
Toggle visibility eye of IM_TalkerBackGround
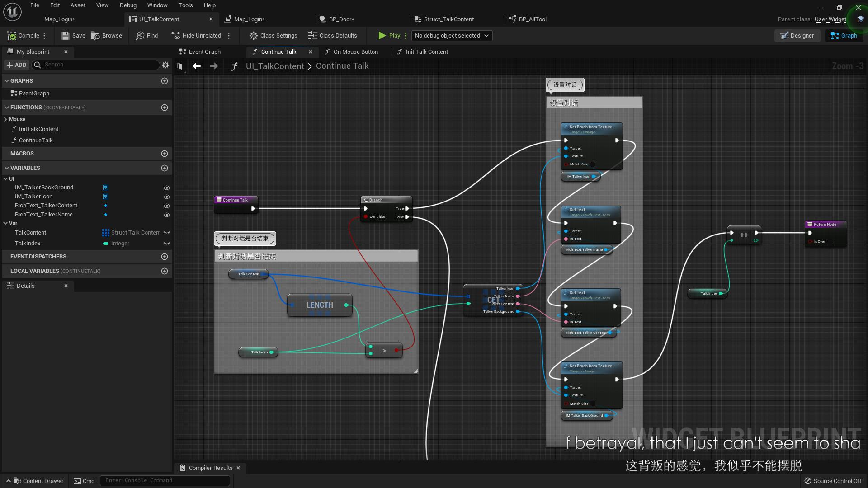(166, 188)
